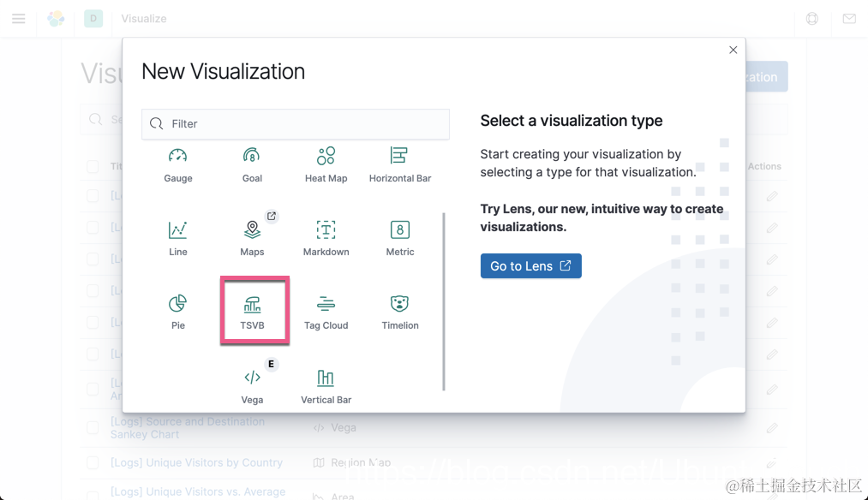This screenshot has width=868, height=500.
Task: Open the hamburger navigation menu
Action: (18, 18)
